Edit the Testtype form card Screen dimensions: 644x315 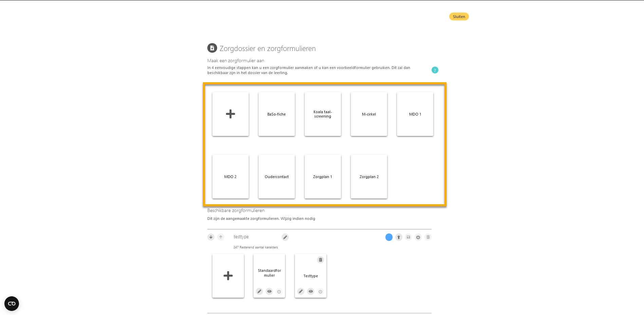click(301, 291)
